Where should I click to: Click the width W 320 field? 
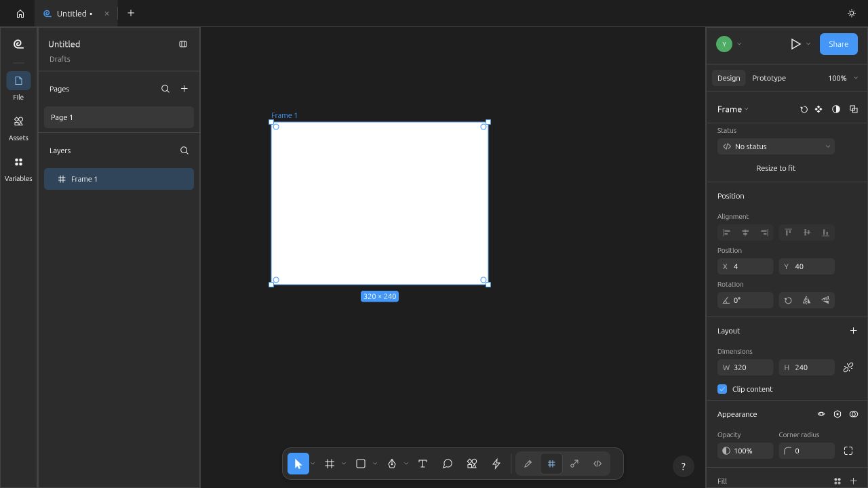coord(745,367)
